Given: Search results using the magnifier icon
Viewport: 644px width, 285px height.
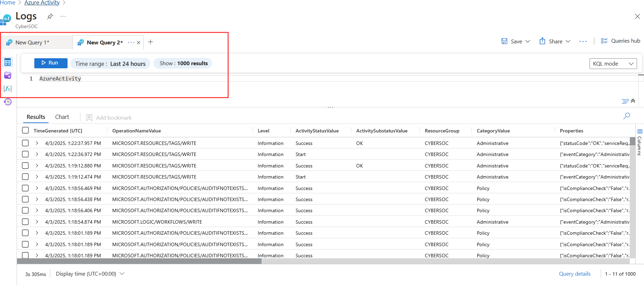Looking at the screenshot, I should point(627,116).
